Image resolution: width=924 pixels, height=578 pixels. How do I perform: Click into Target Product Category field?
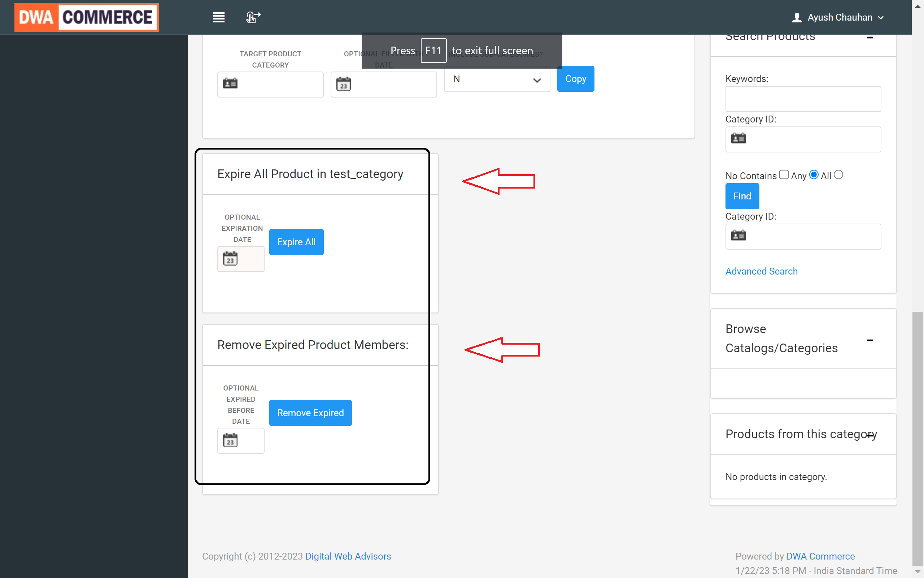click(270, 85)
